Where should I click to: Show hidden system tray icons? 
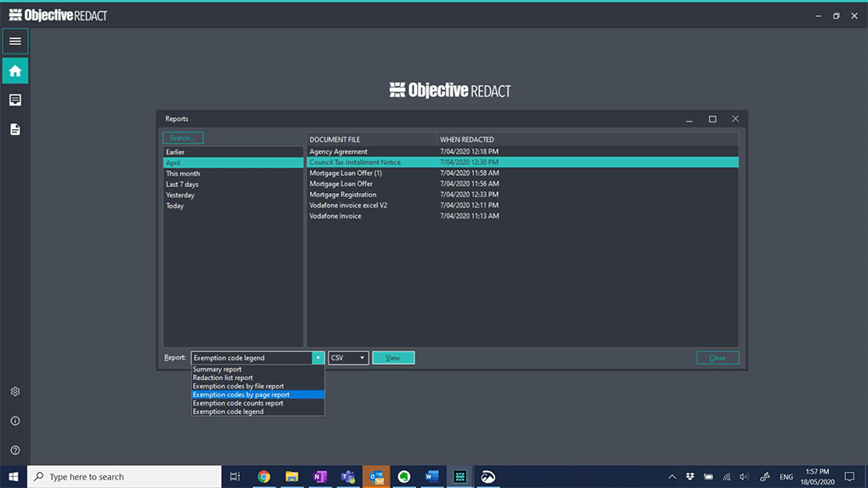click(672, 476)
